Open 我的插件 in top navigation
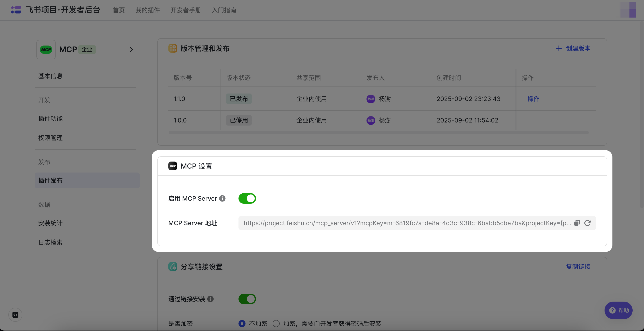644x331 pixels. (148, 10)
